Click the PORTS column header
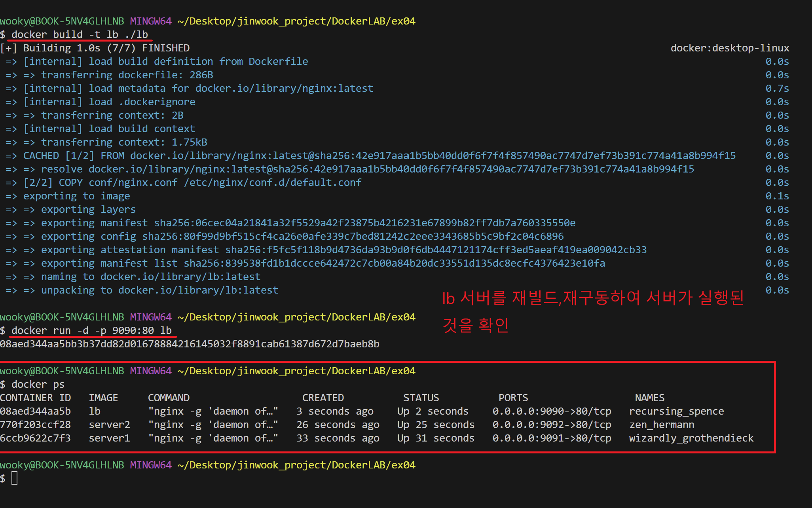 pos(513,398)
